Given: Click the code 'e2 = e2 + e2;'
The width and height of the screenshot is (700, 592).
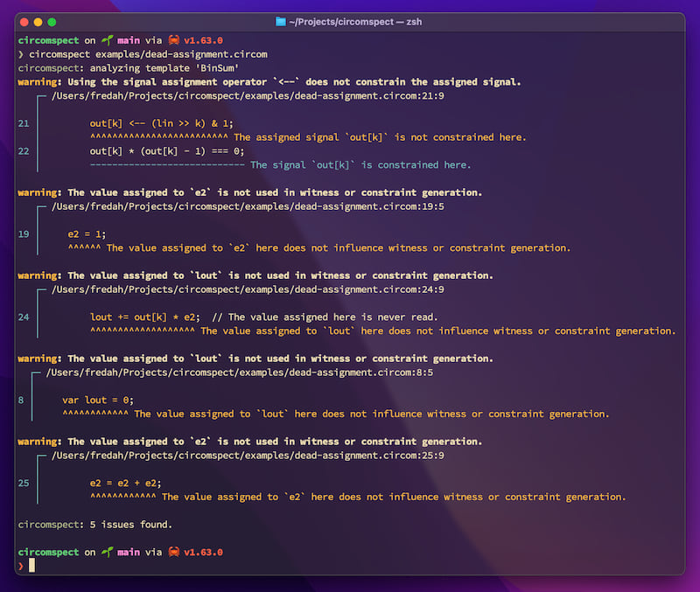Looking at the screenshot, I should click(x=125, y=484).
